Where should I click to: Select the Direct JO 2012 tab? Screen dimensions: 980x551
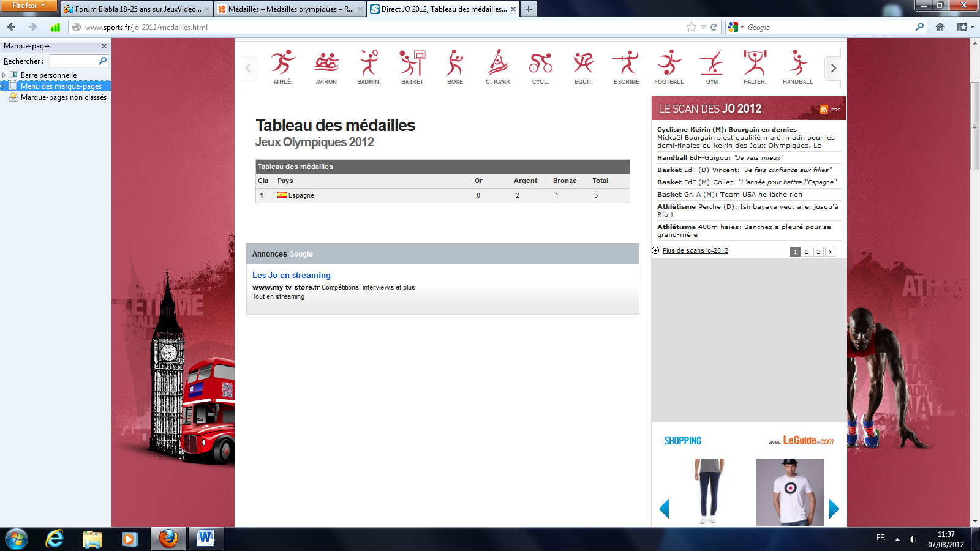[443, 9]
